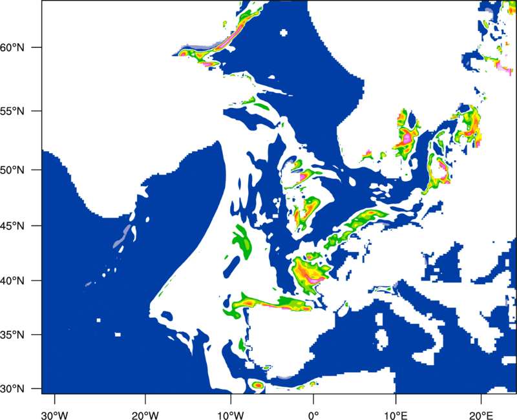The height and width of the screenshot is (420, 517).
Task: Click the tiny isolated tan dot in the top blue region
Action: (x=283, y=32)
